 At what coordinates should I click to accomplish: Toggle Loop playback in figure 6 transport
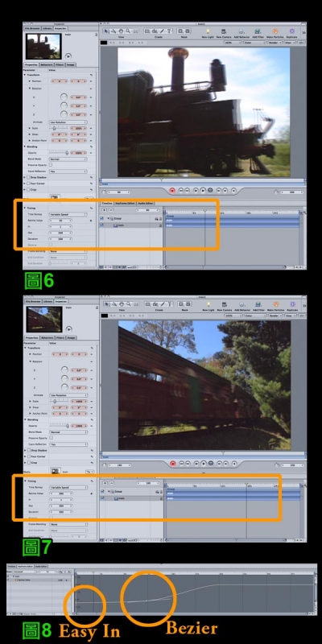click(x=210, y=191)
